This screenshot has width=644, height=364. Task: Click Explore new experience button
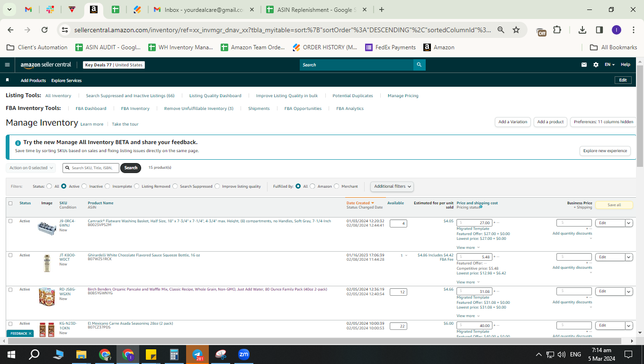[x=605, y=151]
